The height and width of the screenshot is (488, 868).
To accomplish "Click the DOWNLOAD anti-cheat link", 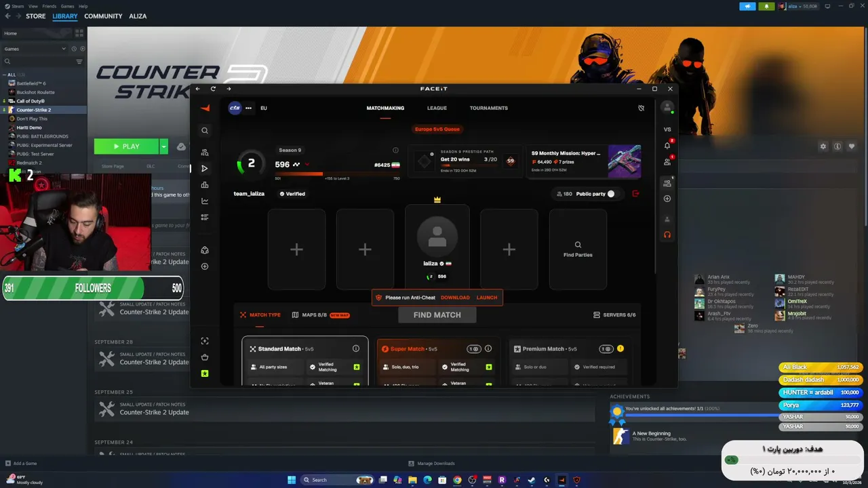I will (455, 298).
